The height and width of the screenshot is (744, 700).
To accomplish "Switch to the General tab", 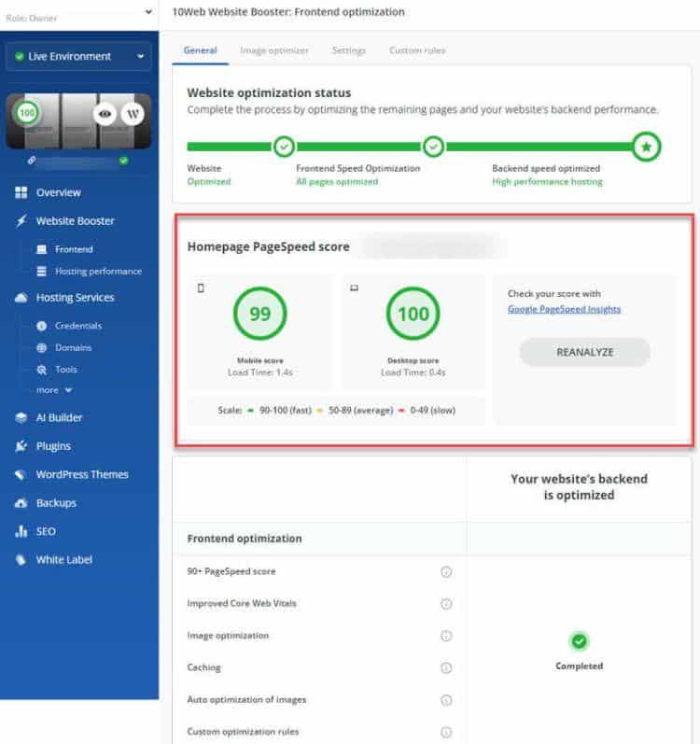I will click(200, 50).
